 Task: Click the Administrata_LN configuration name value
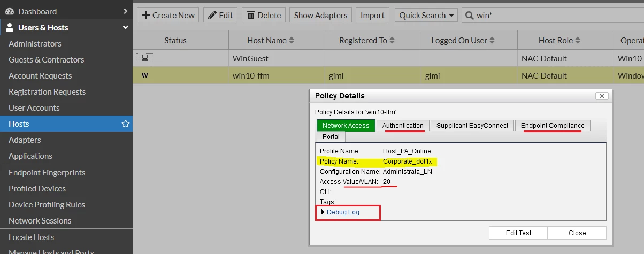[408, 171]
